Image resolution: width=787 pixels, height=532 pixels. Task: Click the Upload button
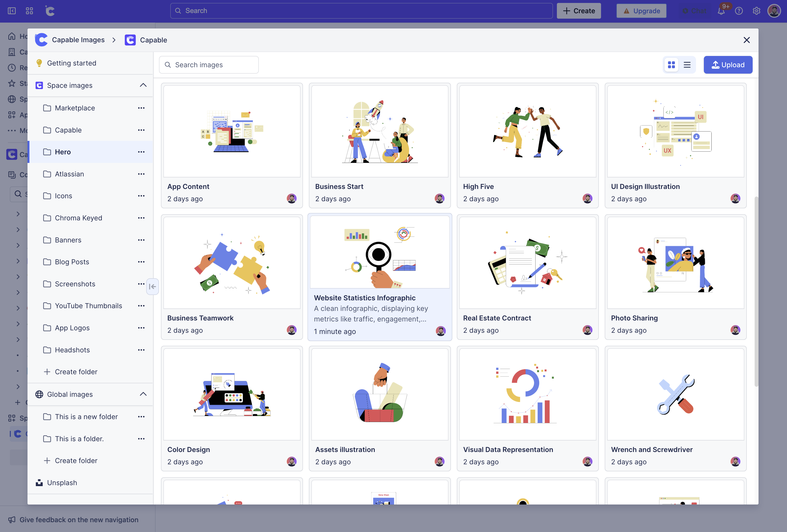(728, 65)
